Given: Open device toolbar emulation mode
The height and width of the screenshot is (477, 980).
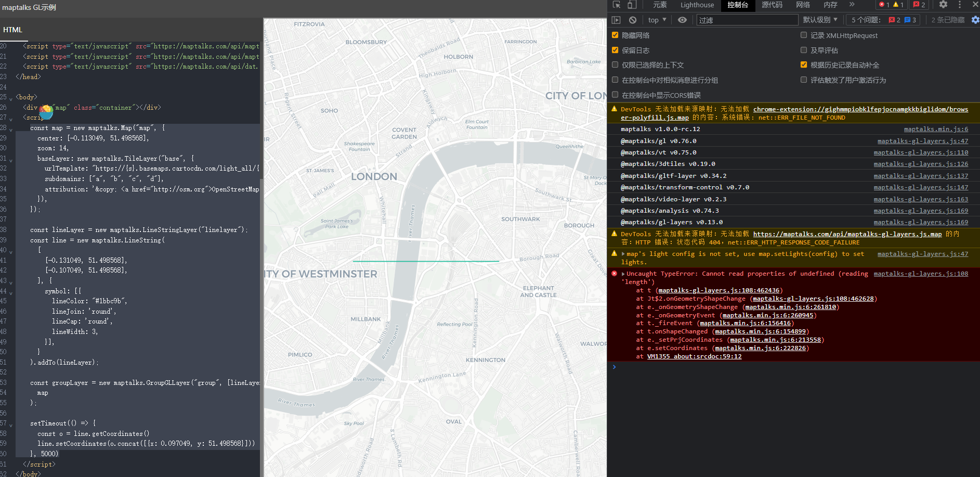Looking at the screenshot, I should 631,5.
